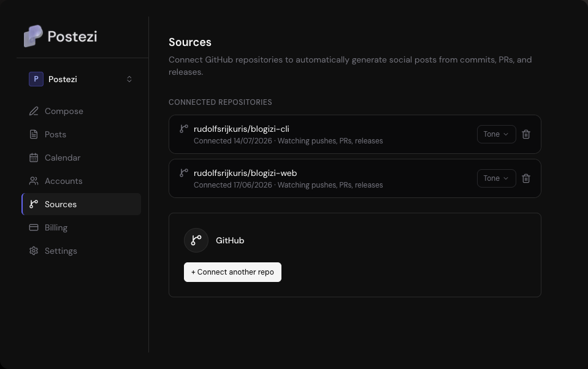
Task: Open the Billing page
Action: tap(82, 227)
